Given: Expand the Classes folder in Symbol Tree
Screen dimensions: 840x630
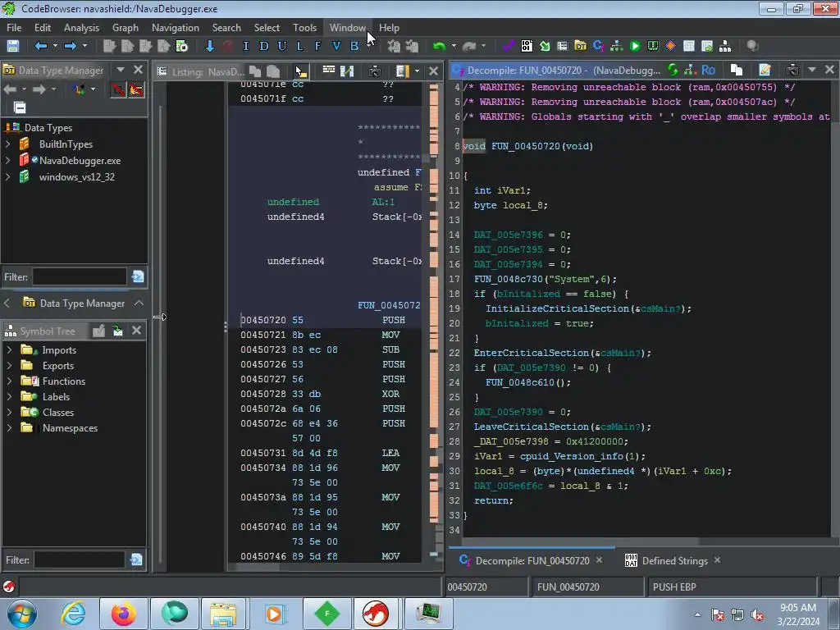Looking at the screenshot, I should point(9,412).
